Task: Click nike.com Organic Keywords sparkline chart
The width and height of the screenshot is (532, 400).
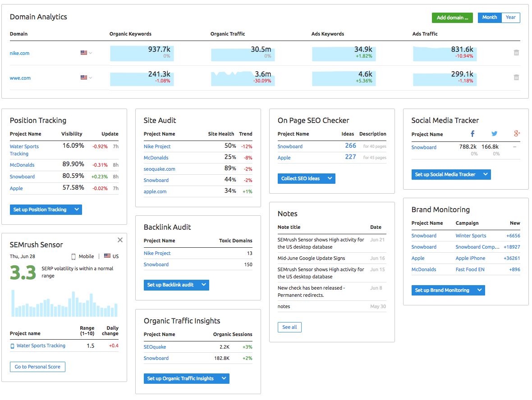Action: click(x=142, y=53)
